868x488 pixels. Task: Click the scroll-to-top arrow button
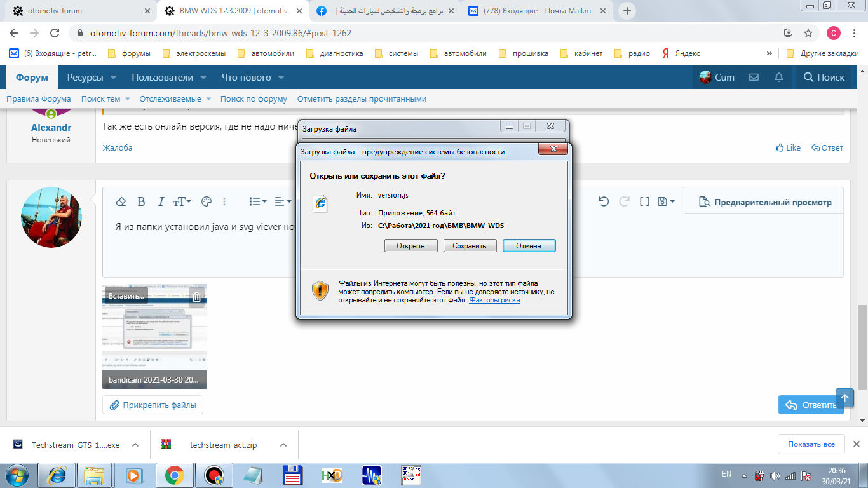844,398
